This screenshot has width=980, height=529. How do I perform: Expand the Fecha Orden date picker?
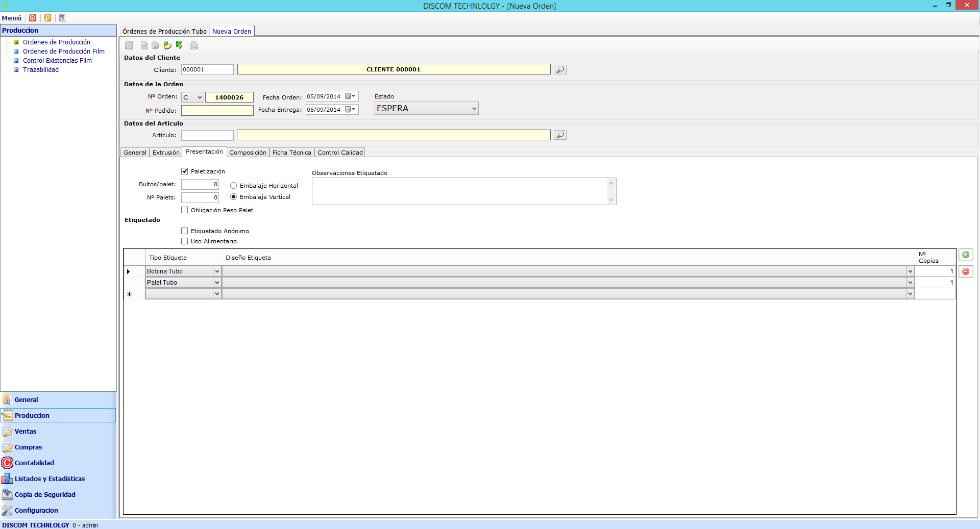pyautogui.click(x=353, y=96)
